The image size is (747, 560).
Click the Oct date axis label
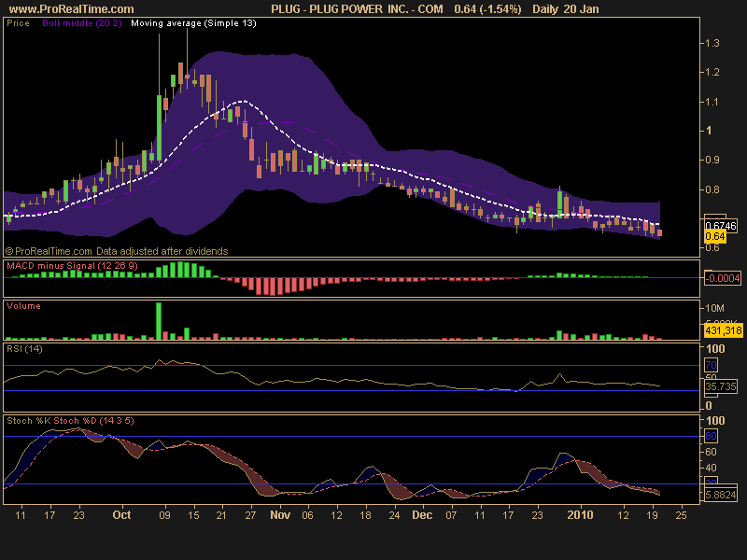coord(121,515)
